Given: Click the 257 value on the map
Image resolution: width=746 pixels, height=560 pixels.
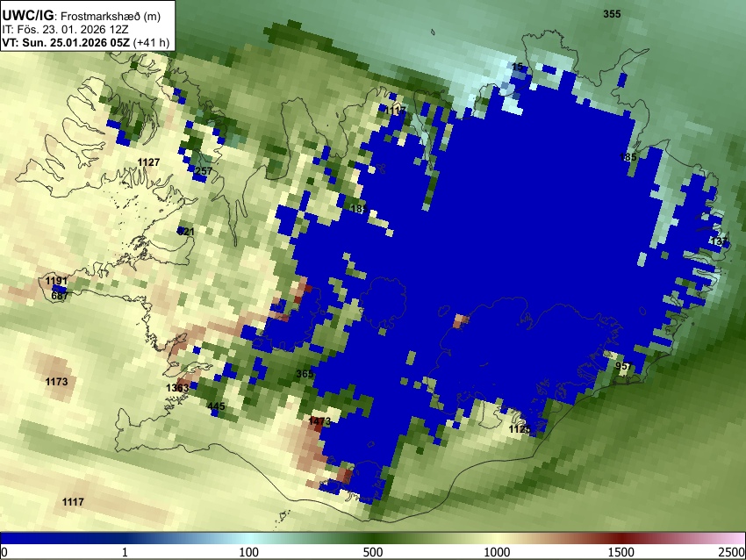Looking at the screenshot, I should click(204, 171).
